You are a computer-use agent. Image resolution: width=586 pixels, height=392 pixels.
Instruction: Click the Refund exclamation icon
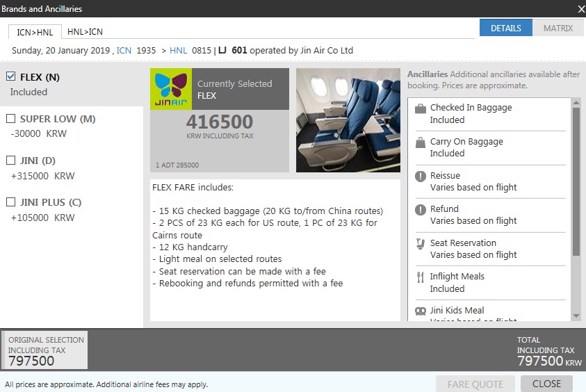pos(421,210)
